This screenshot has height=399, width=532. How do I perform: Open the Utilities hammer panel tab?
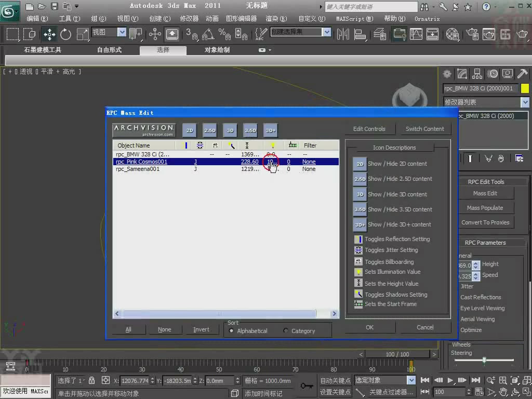click(523, 74)
